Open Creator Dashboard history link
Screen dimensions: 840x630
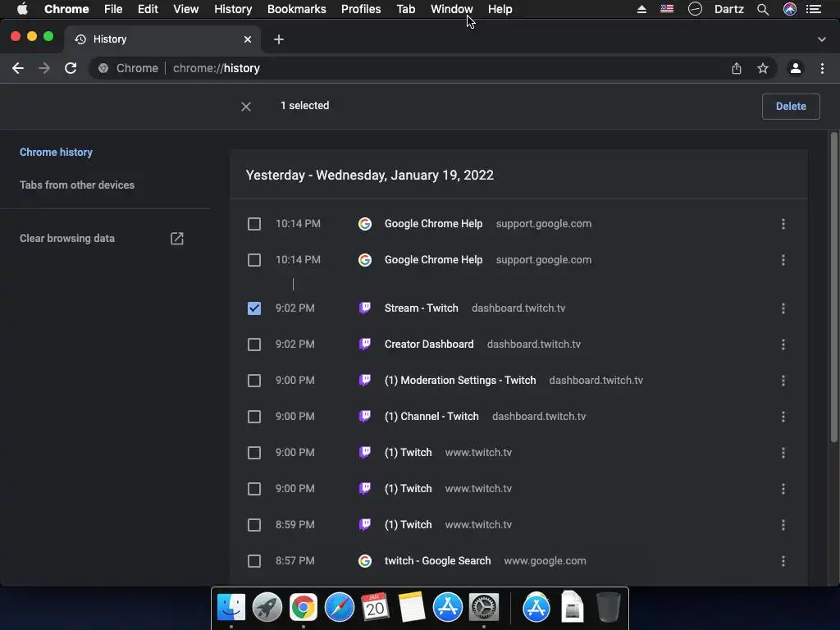coord(428,344)
